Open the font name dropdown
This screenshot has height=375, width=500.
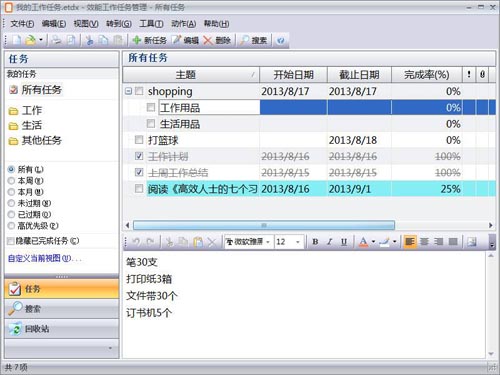coord(268,242)
